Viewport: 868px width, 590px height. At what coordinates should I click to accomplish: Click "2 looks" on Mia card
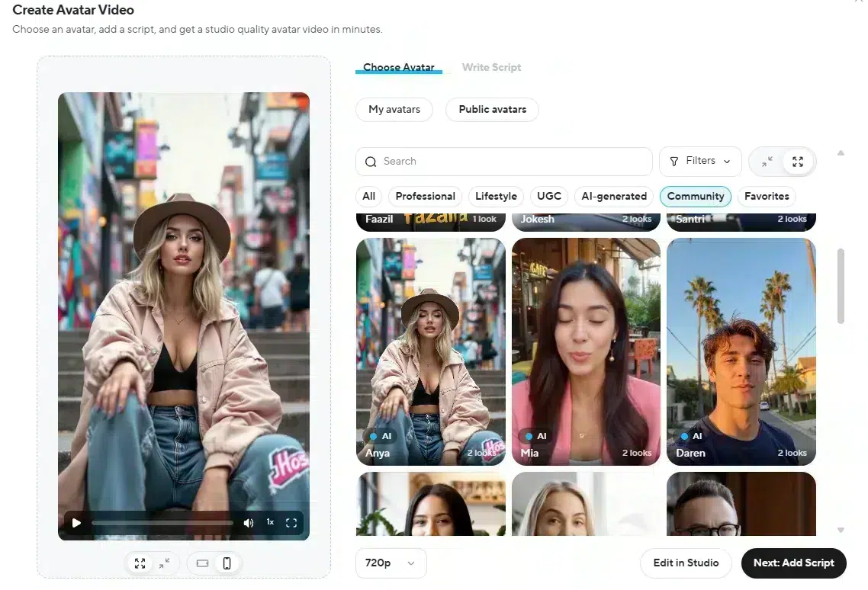(637, 453)
